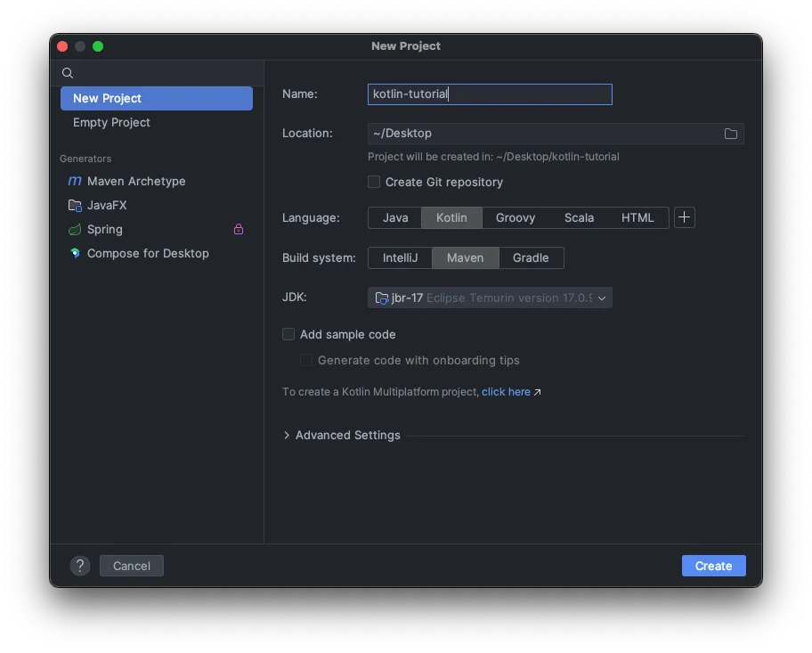Click the help question mark icon
The height and width of the screenshot is (653, 812).
[80, 566]
